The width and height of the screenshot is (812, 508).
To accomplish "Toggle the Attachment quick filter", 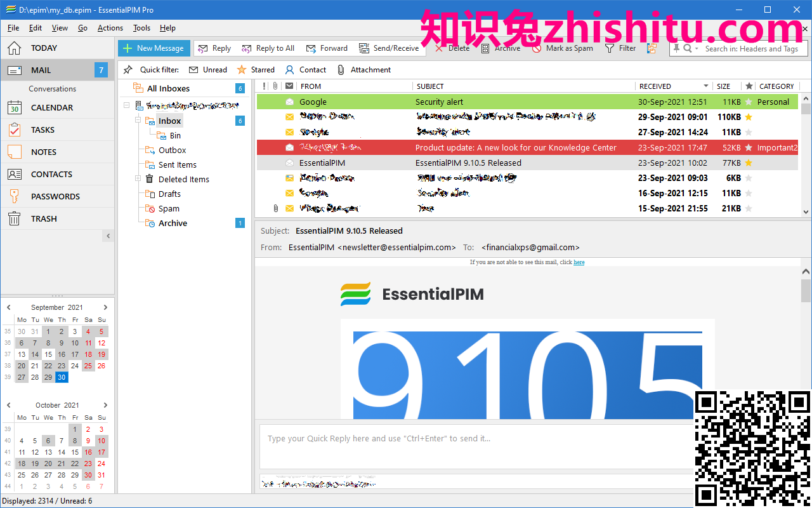I will pyautogui.click(x=363, y=70).
